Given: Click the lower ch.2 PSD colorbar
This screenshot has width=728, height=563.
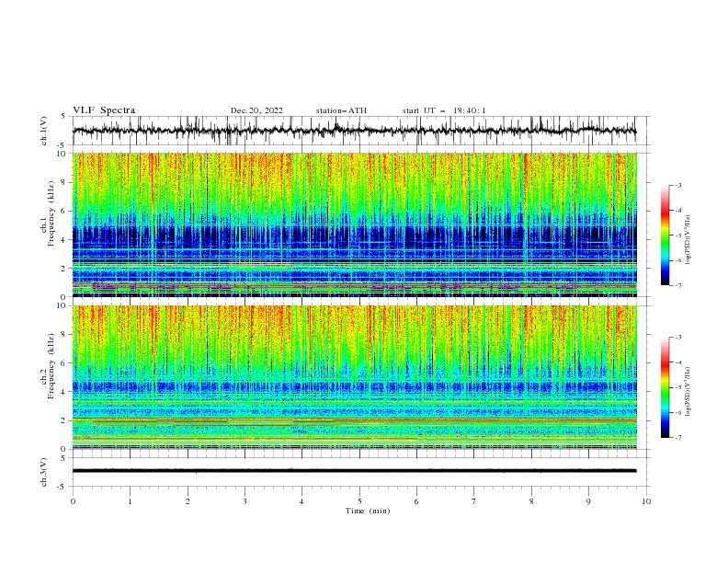Looking at the screenshot, I should 665,387.
